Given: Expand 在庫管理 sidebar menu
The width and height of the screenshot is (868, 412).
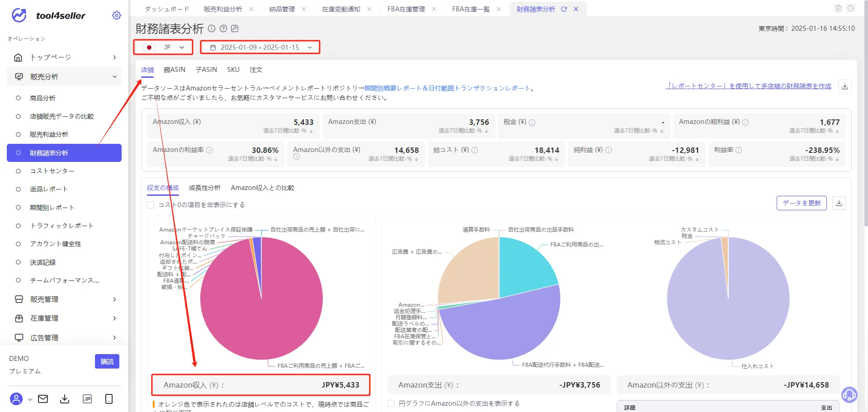Looking at the screenshot, I should [64, 318].
